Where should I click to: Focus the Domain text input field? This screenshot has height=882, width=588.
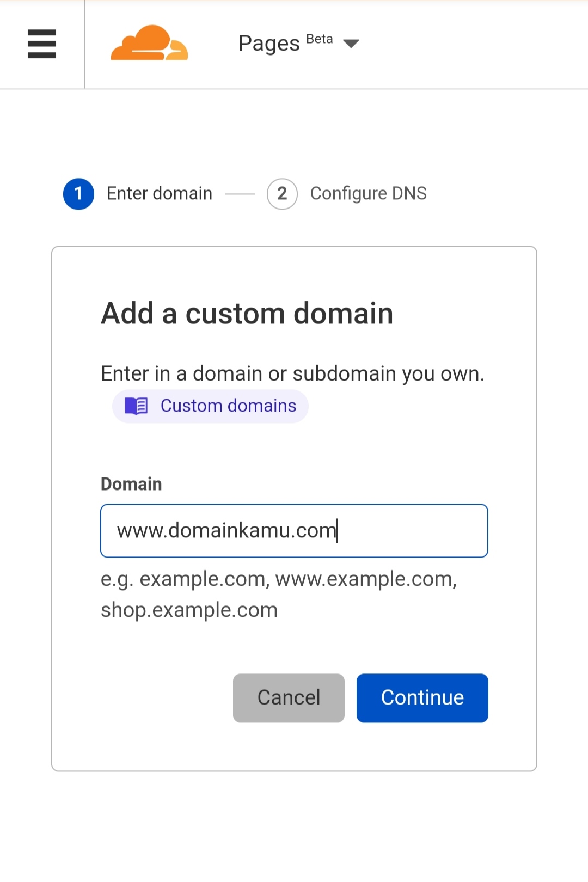pyautogui.click(x=294, y=531)
